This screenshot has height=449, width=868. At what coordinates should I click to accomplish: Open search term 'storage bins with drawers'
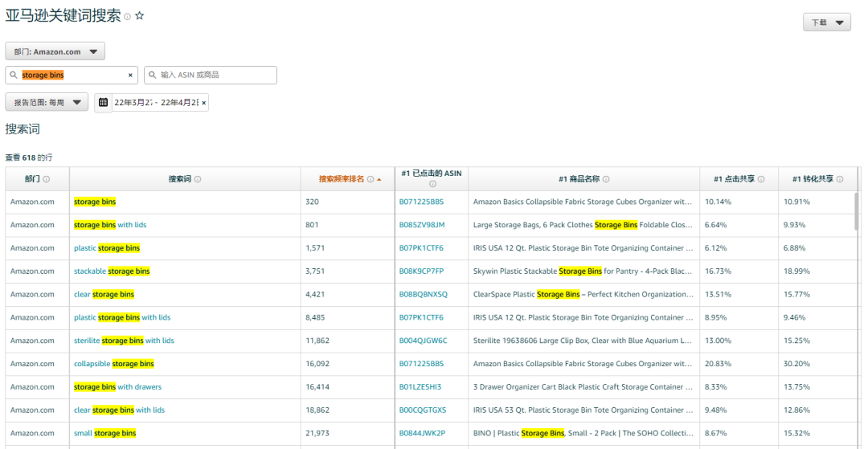click(118, 388)
